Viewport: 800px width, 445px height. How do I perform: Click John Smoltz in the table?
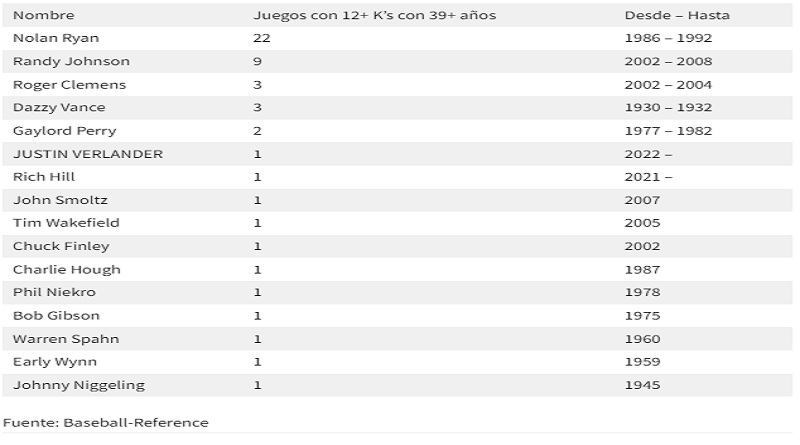[60, 200]
